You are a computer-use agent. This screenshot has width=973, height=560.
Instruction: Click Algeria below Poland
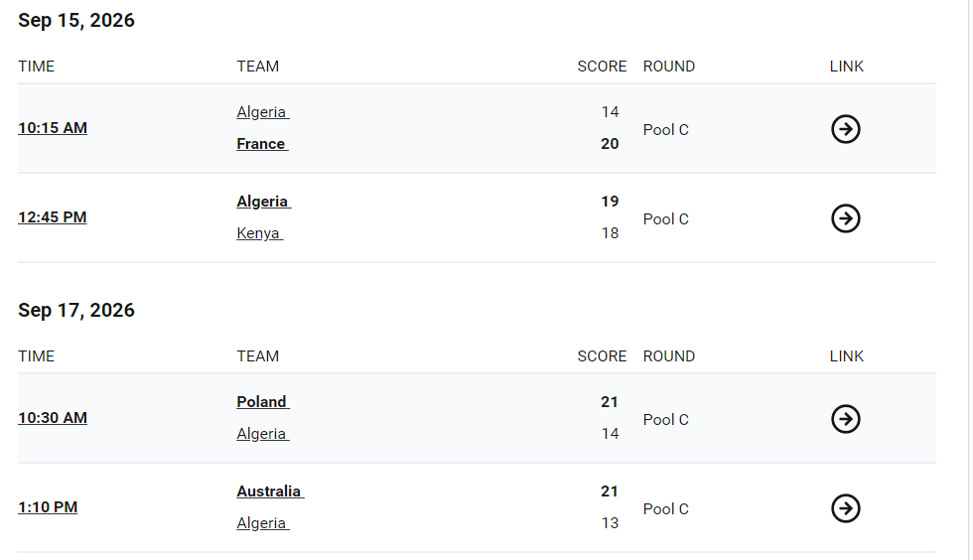click(x=263, y=434)
